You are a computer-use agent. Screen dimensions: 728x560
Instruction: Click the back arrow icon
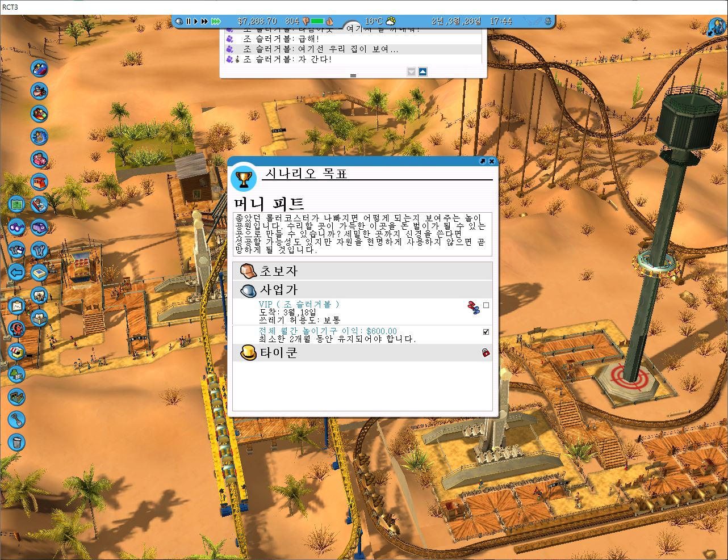[x=16, y=272]
